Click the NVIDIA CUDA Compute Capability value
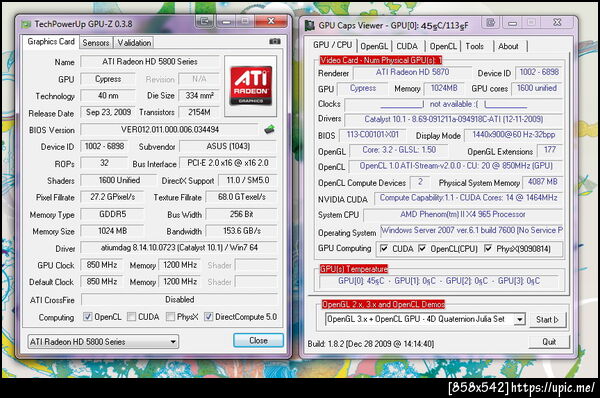Image resolution: width=600 pixels, height=398 pixels. 468,198
